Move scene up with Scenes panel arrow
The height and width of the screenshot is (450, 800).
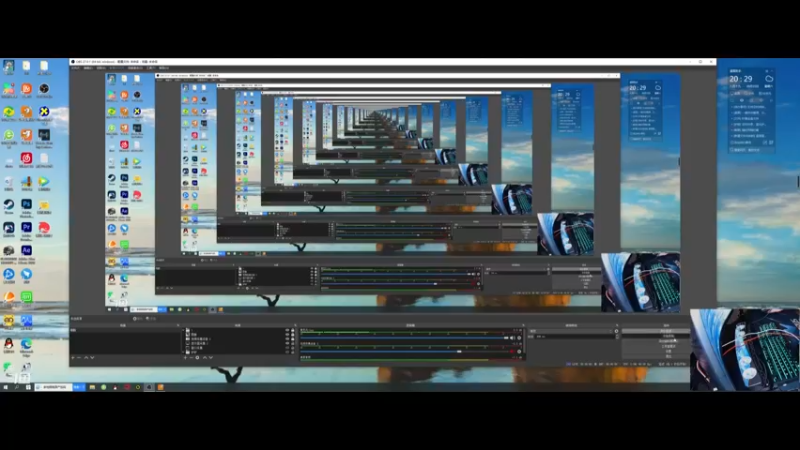click(x=86, y=358)
